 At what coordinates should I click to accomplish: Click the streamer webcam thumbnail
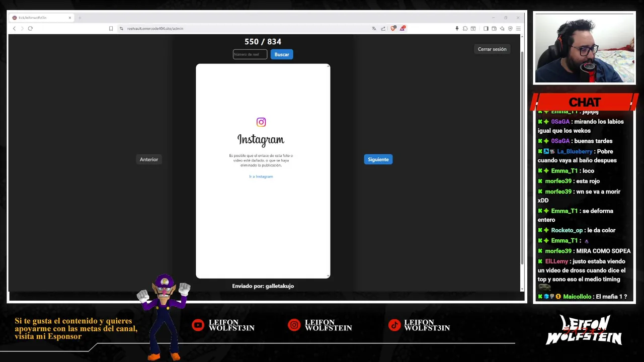[x=585, y=48]
